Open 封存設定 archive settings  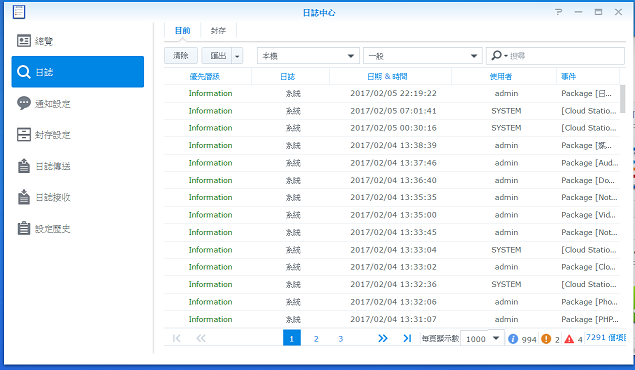[77, 135]
